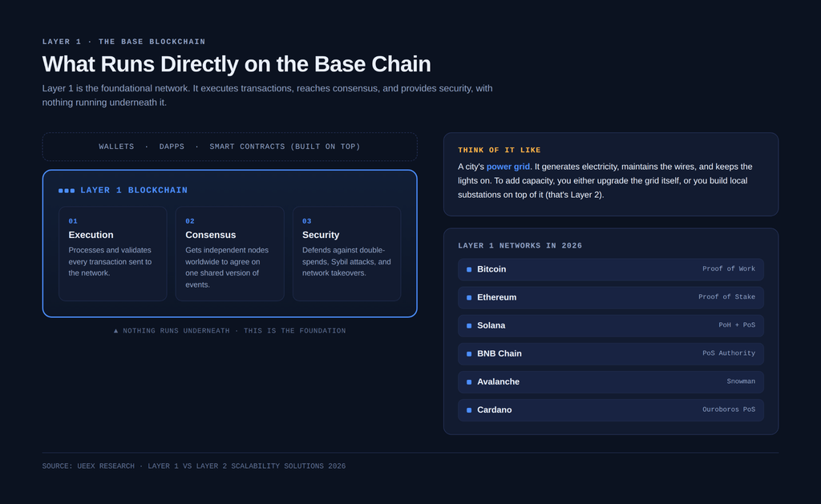Screen dimensions: 821x504
Task: Click the Cardano network row name
Action: pos(494,409)
